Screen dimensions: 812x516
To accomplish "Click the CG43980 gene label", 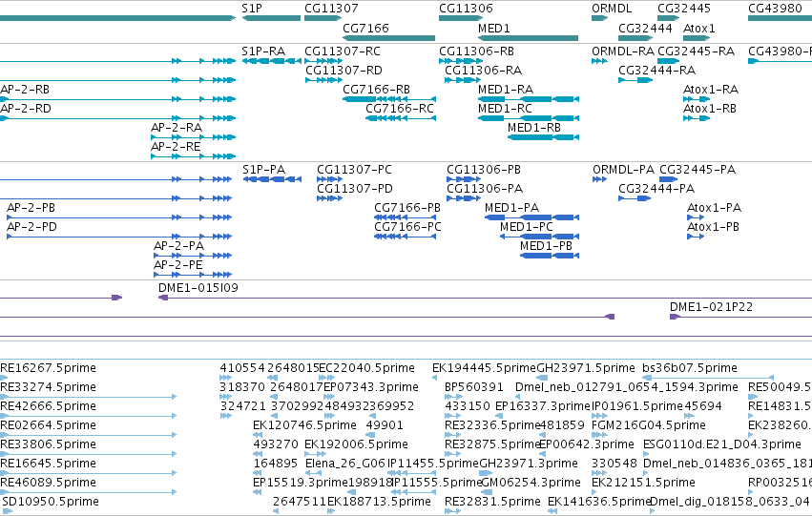I will pyautogui.click(x=775, y=9).
